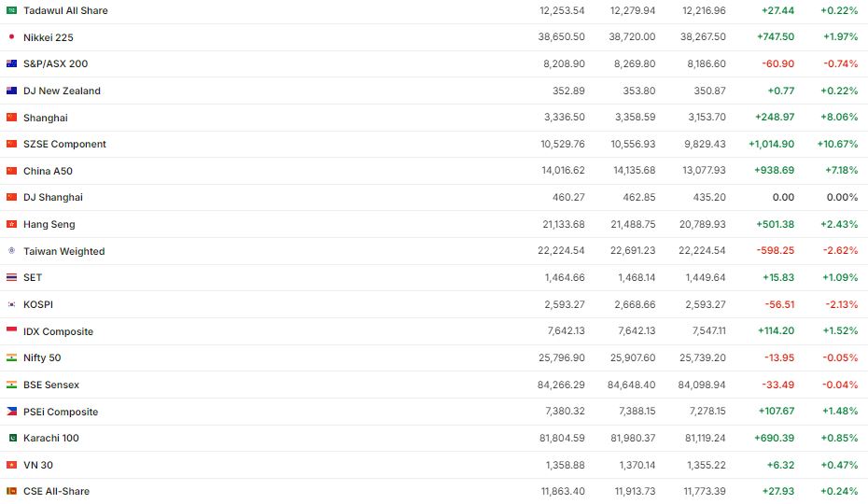Open the Shanghai index page
Image resolution: width=868 pixels, height=504 pixels.
click(46, 118)
